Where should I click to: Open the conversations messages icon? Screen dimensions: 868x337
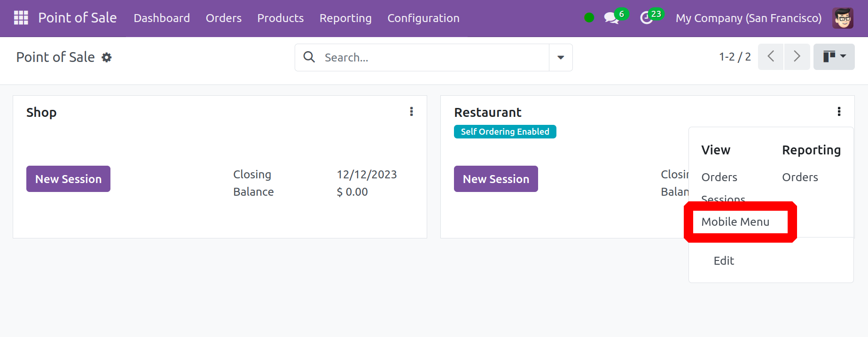611,18
